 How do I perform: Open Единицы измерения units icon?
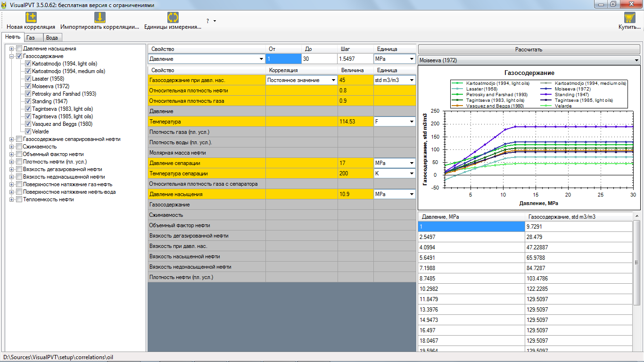coord(173,18)
